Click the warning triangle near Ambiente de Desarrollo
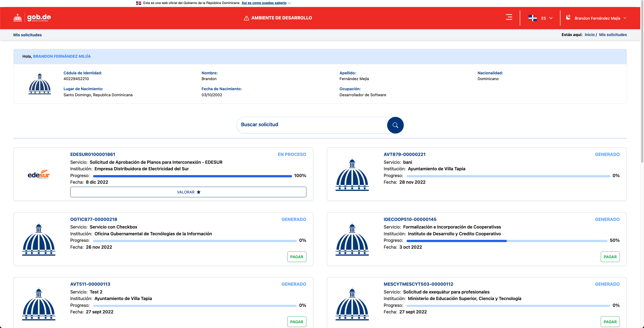 point(247,18)
